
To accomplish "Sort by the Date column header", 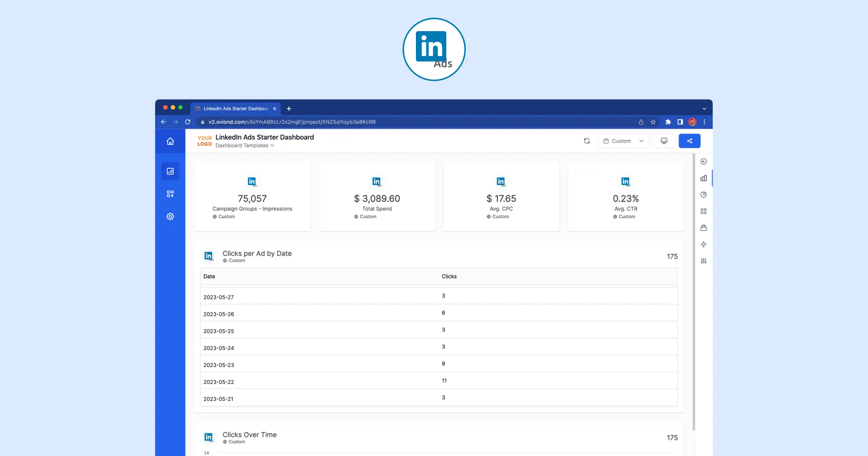I will click(x=209, y=276).
